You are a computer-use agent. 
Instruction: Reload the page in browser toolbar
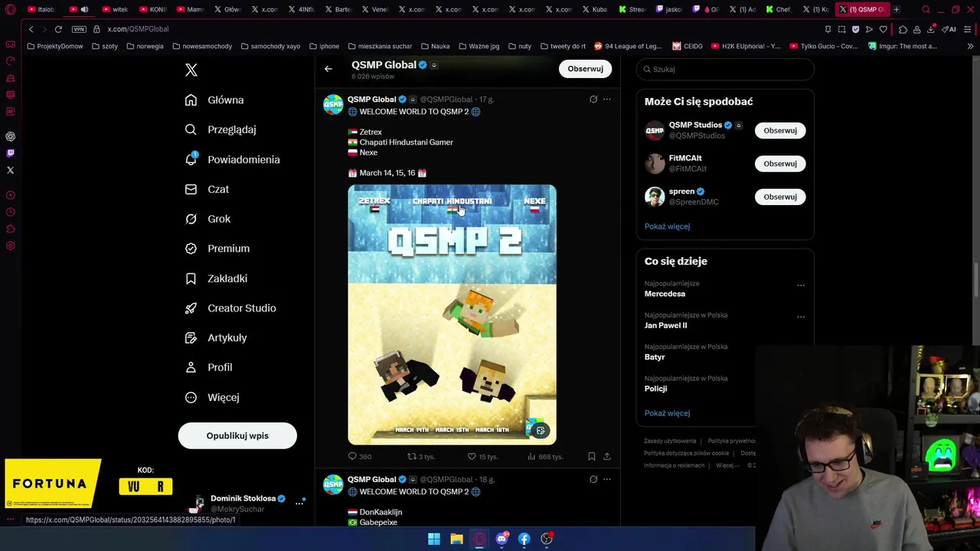tap(58, 29)
